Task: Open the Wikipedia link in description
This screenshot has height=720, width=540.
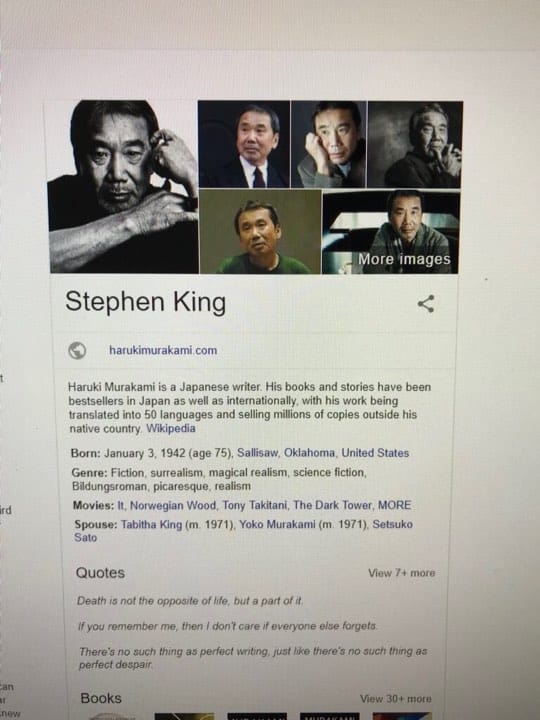Action: coord(171,428)
